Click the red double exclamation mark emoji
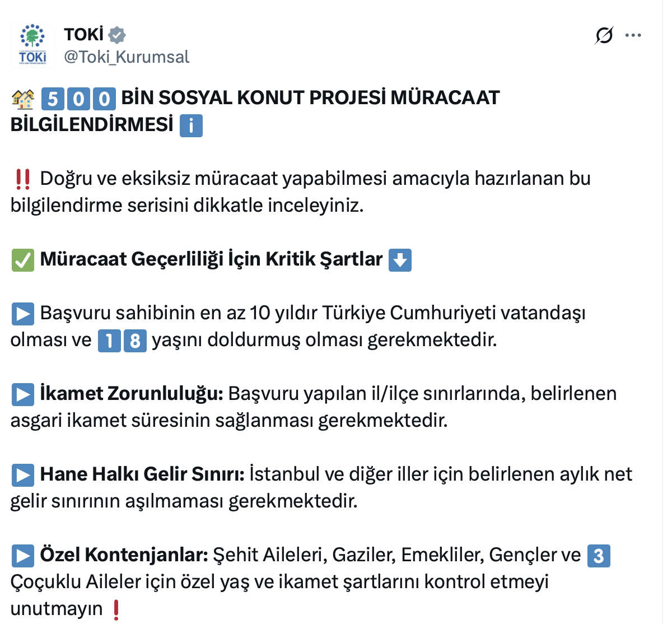Screen dimensions: 672x624 [23, 179]
